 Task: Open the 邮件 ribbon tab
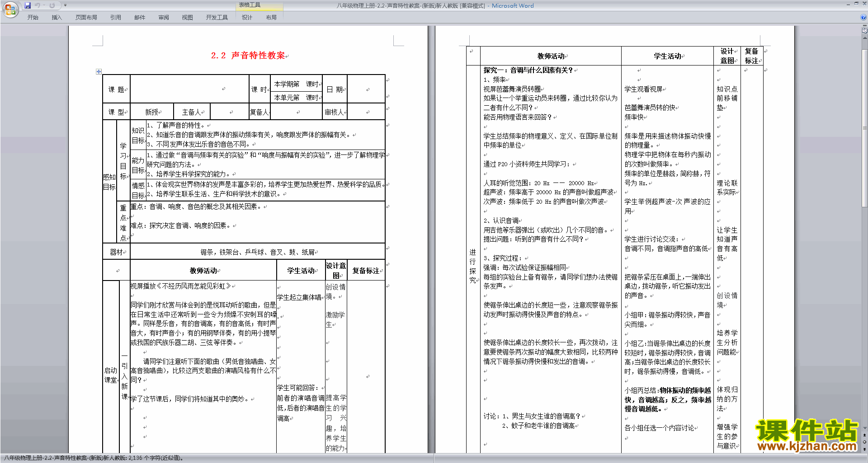(x=140, y=18)
